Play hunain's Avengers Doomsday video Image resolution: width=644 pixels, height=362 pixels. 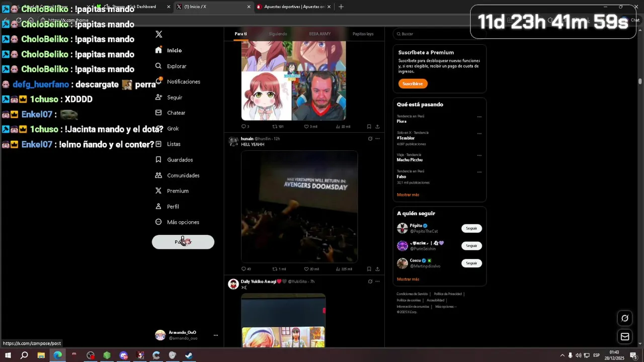click(299, 207)
